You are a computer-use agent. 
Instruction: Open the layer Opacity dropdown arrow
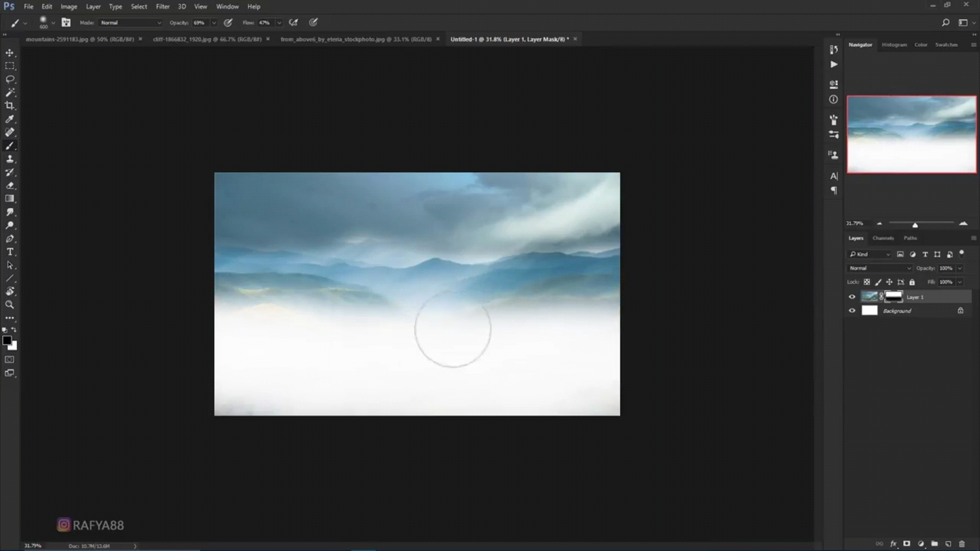point(960,268)
